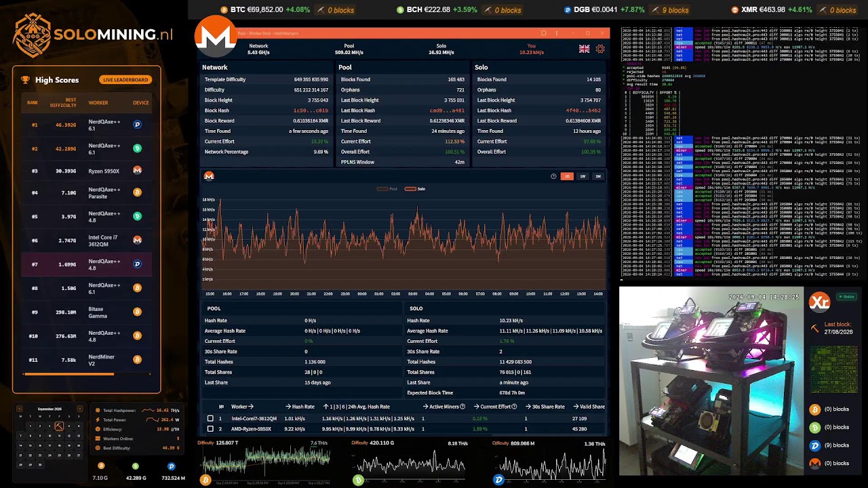Toggle the Pool series in chart legend
868x488 pixels.
387,189
